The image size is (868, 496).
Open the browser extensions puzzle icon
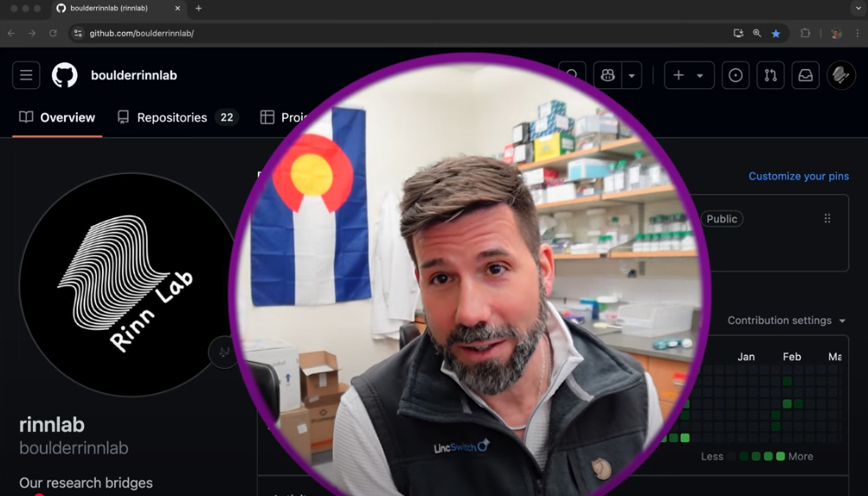pyautogui.click(x=806, y=33)
